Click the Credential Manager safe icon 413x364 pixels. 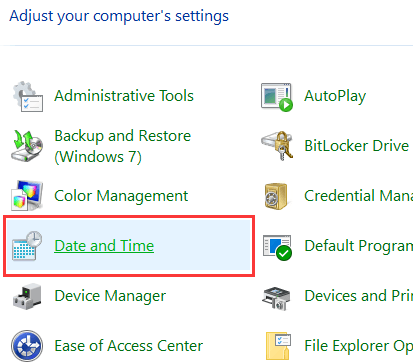[x=276, y=196]
